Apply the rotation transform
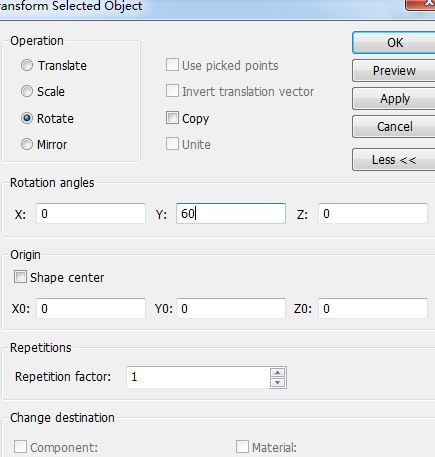The height and width of the screenshot is (457, 435). click(x=394, y=99)
